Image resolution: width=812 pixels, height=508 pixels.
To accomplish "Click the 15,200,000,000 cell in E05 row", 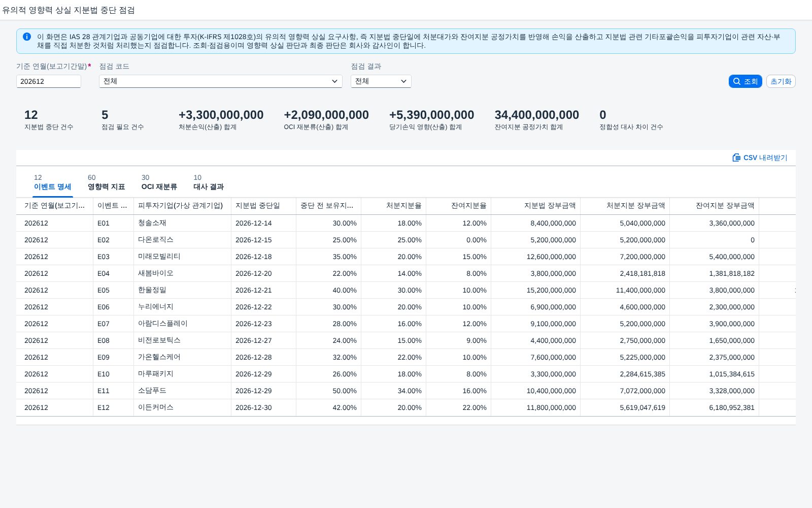I will click(535, 290).
